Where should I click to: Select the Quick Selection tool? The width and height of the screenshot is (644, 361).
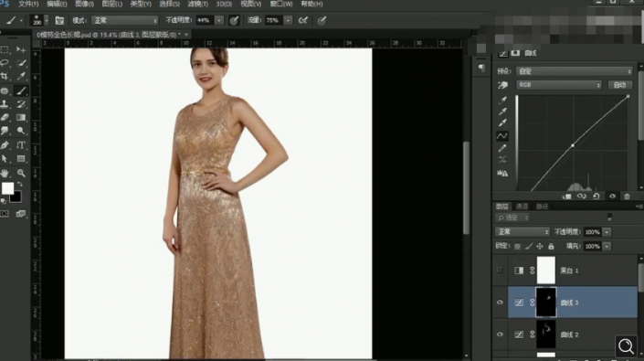20,63
